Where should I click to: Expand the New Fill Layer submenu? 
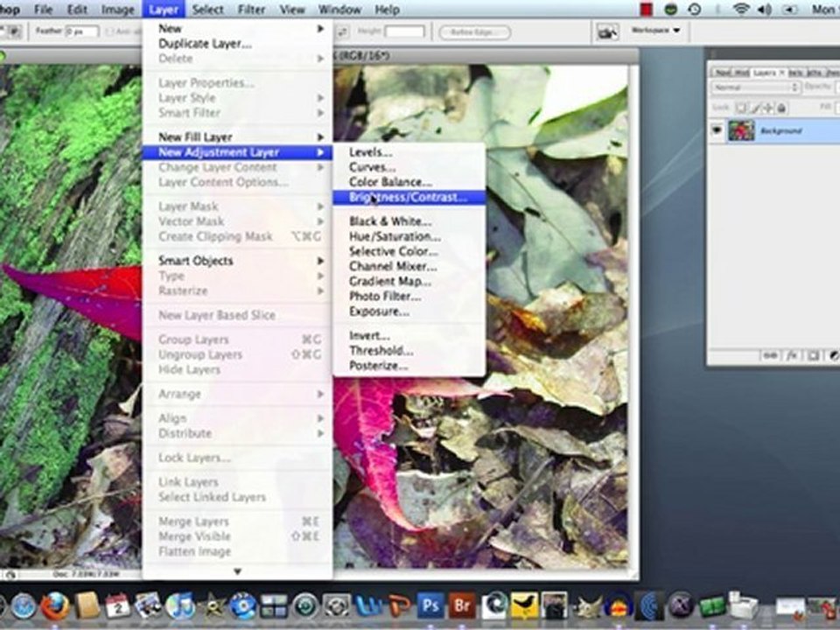click(x=237, y=137)
